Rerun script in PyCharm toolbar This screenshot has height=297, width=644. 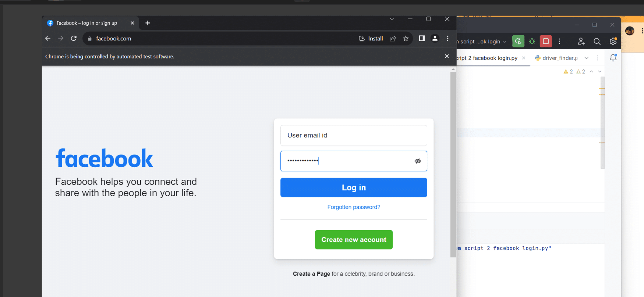tap(518, 42)
